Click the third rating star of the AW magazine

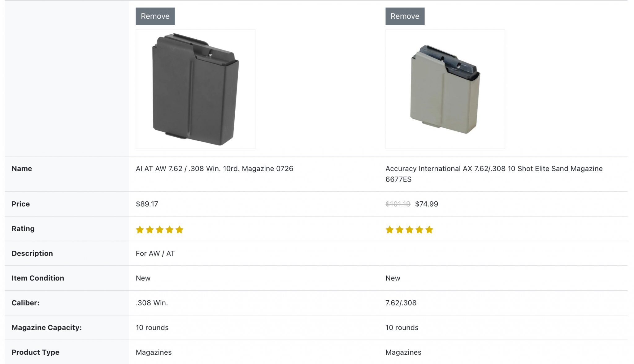coord(160,229)
